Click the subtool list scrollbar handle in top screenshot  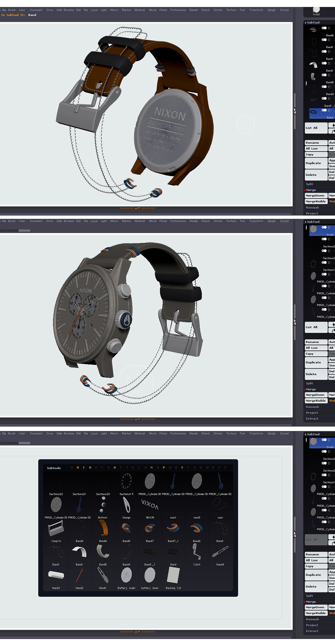[x=306, y=83]
